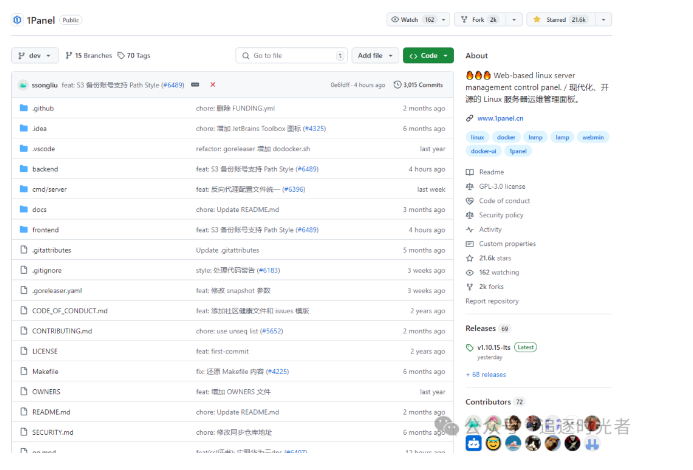This screenshot has width=693, height=470.
Task: Click the 1Panel repository logo icon
Action: click(x=17, y=20)
